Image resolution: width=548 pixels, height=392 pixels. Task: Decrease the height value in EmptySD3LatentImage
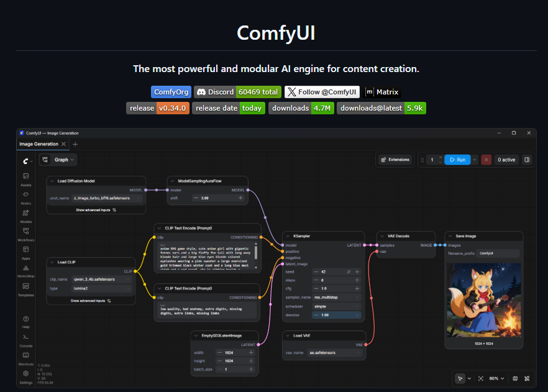coord(220,361)
